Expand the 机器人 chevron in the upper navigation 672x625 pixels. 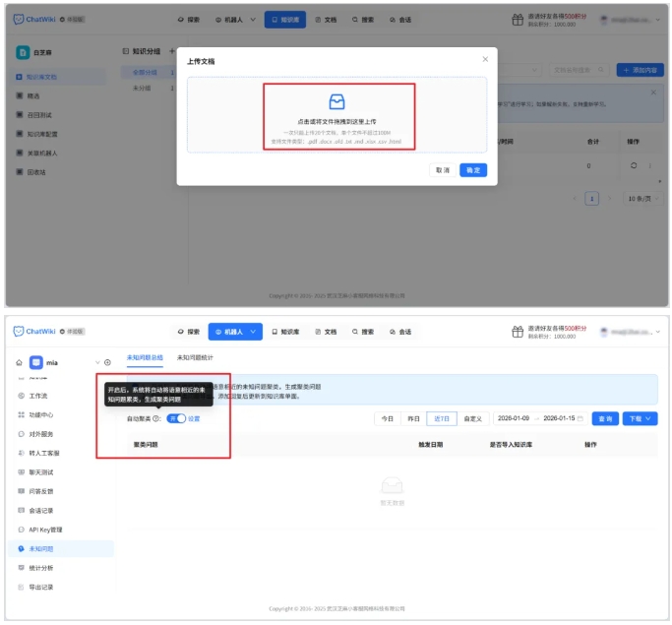[253, 20]
